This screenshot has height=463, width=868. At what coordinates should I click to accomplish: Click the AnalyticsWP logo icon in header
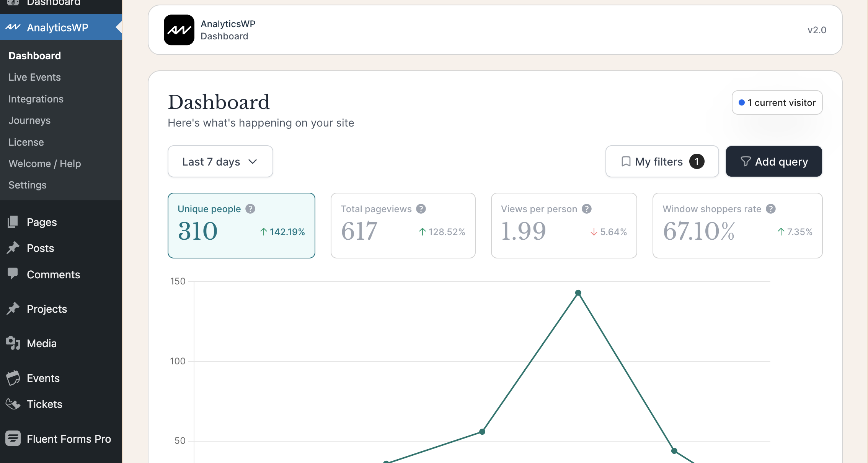[x=179, y=30]
